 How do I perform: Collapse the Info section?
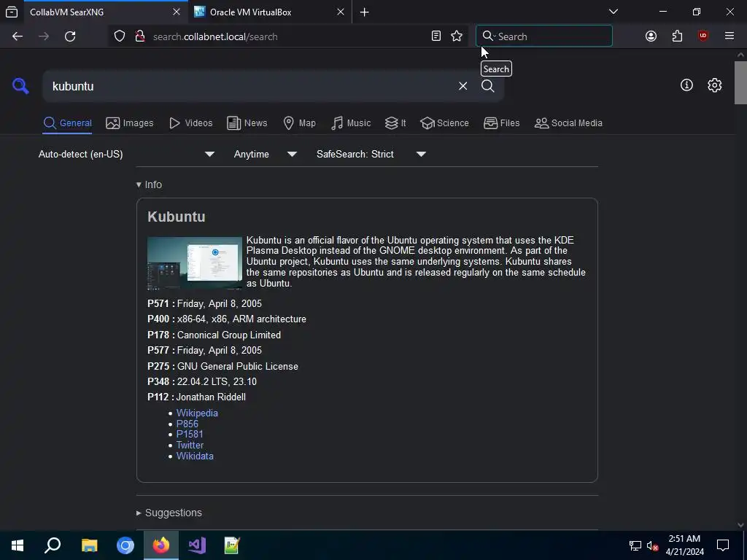click(x=149, y=184)
